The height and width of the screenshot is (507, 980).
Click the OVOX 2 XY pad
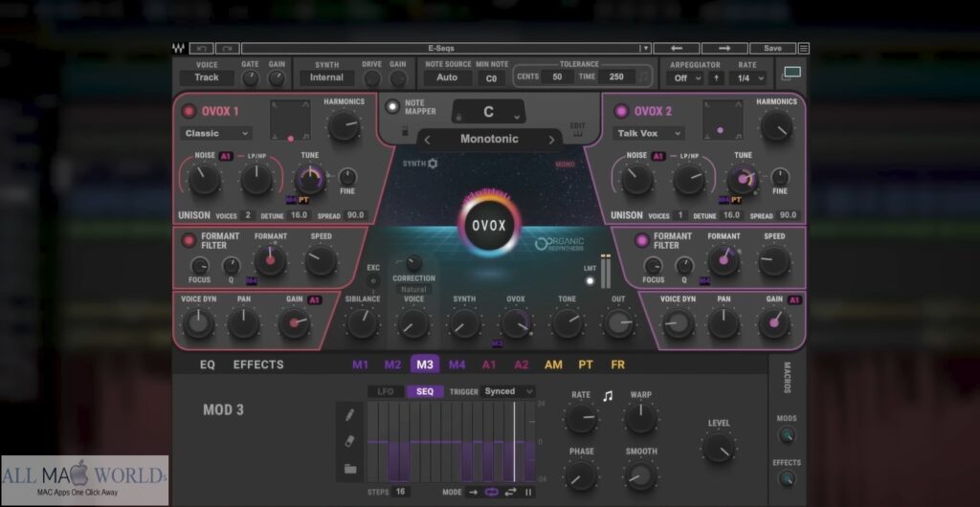pos(723,120)
